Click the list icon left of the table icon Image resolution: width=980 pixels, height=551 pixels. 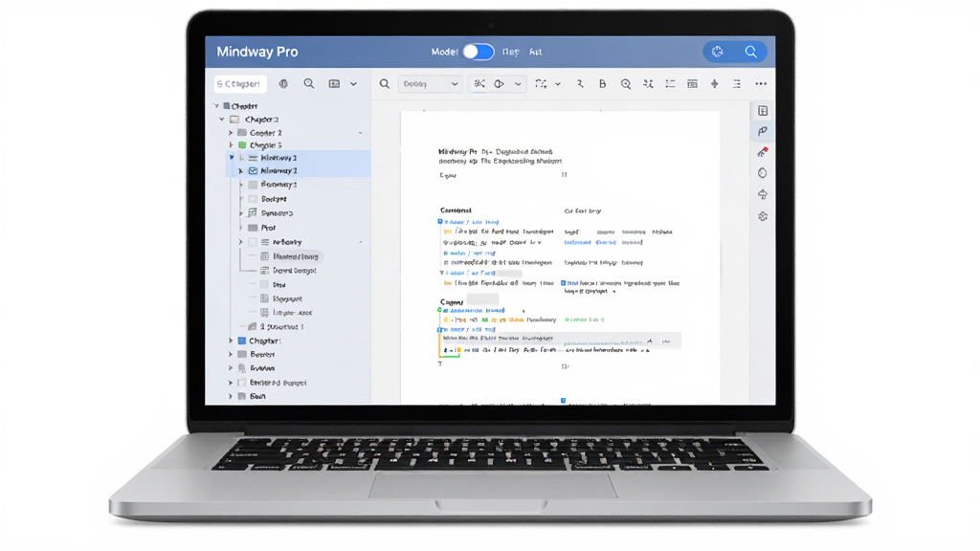pyautogui.click(x=670, y=84)
